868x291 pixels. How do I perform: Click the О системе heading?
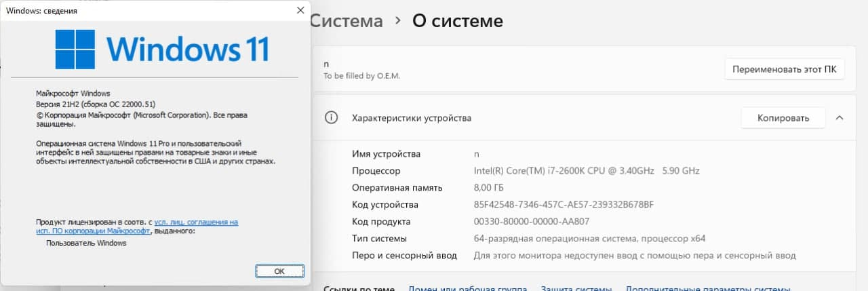click(458, 21)
